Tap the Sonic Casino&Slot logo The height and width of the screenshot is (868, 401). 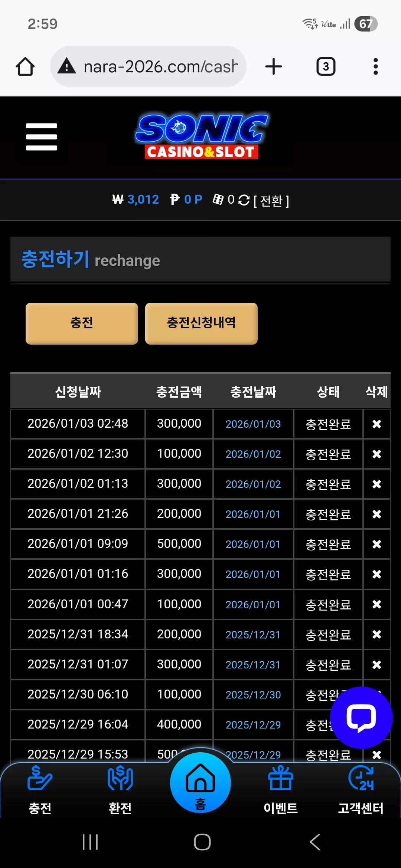[202, 136]
